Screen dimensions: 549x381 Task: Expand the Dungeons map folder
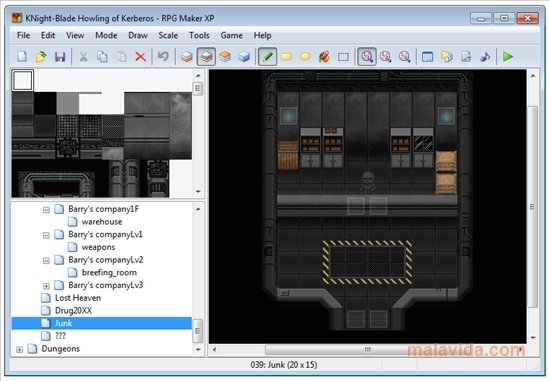[x=20, y=349]
